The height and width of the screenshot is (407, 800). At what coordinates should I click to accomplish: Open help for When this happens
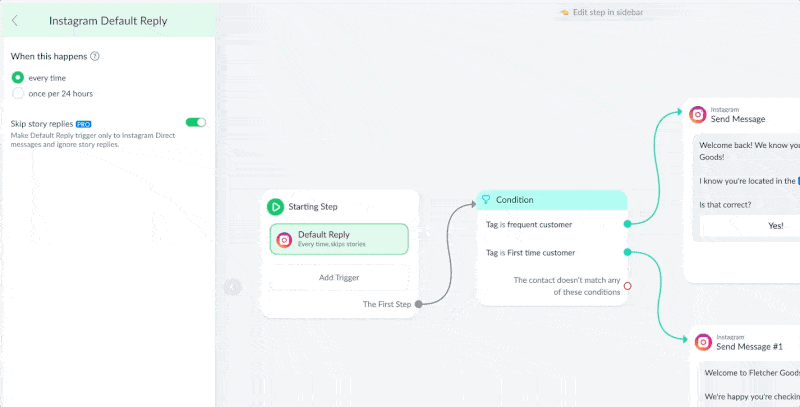(95, 56)
